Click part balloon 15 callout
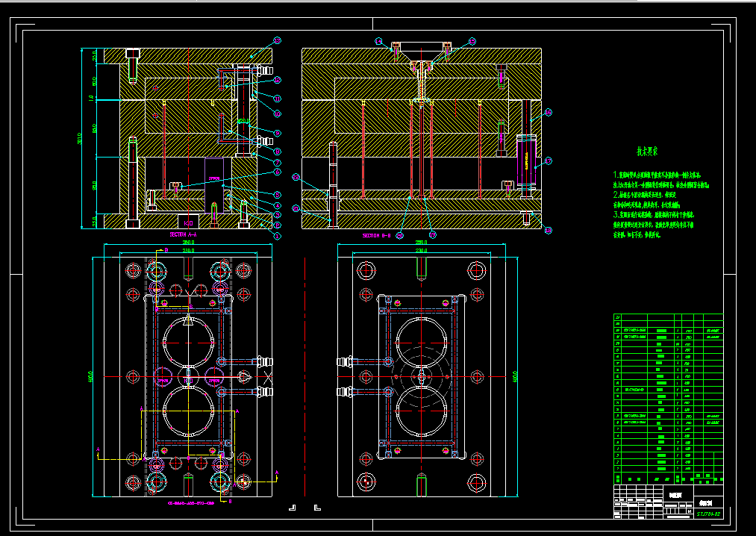The image size is (756, 536). pyautogui.click(x=472, y=42)
